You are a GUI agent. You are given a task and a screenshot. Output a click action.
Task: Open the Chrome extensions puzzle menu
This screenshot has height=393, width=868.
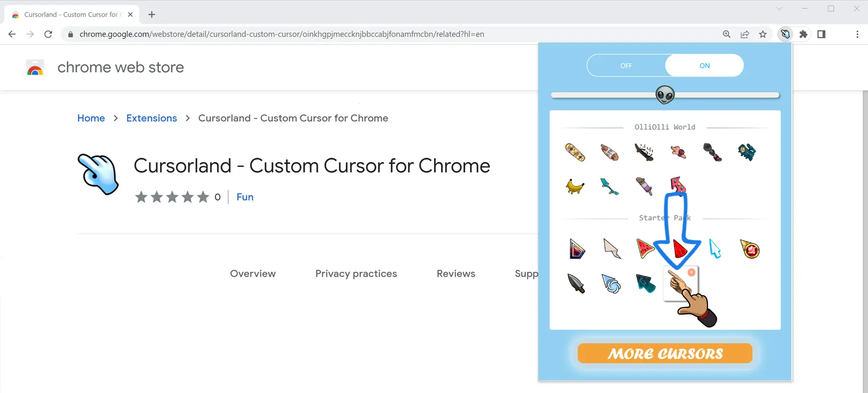[803, 34]
